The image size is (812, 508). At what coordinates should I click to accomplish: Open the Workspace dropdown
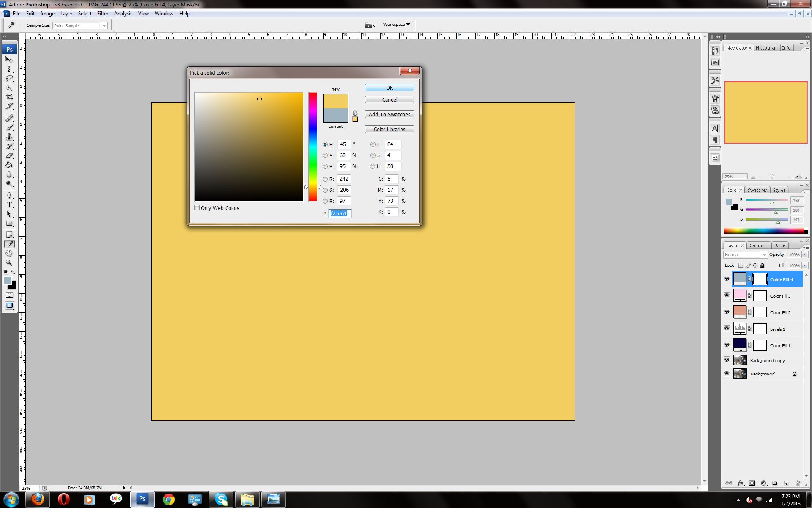[396, 25]
